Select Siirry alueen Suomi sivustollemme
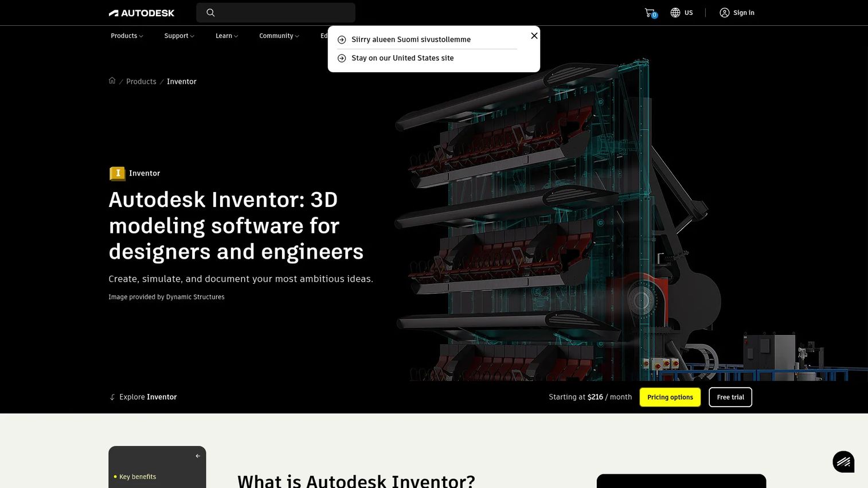Image resolution: width=868 pixels, height=488 pixels. pos(411,40)
